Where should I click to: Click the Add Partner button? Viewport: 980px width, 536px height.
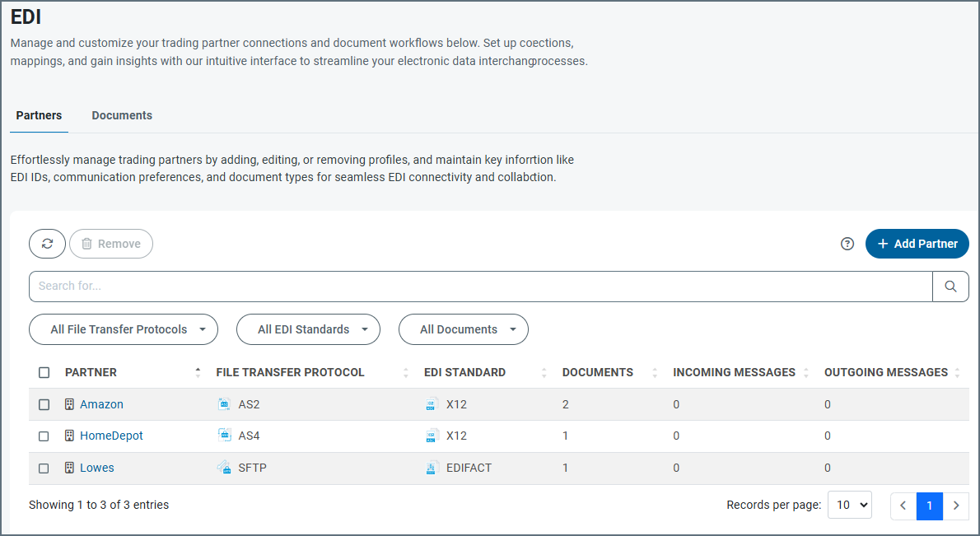917,244
